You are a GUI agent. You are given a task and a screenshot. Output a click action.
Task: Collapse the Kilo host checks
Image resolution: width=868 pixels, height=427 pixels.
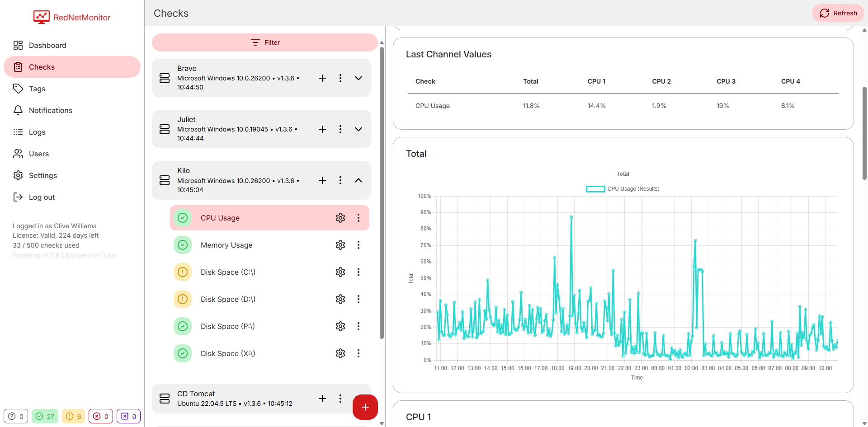tap(359, 180)
